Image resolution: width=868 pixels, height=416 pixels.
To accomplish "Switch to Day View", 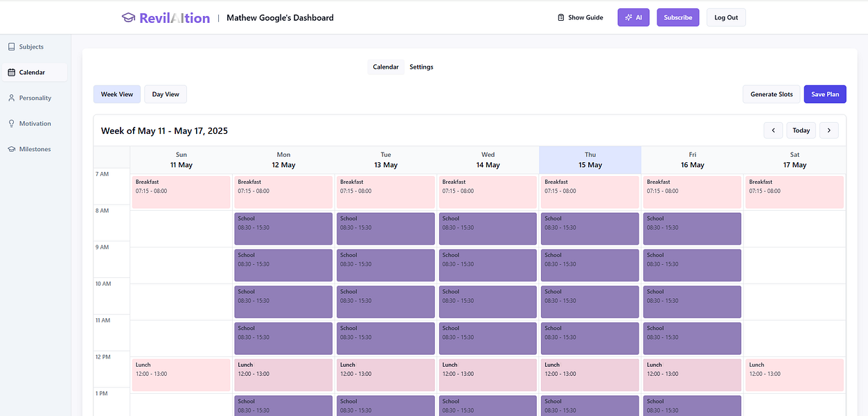I will point(166,94).
